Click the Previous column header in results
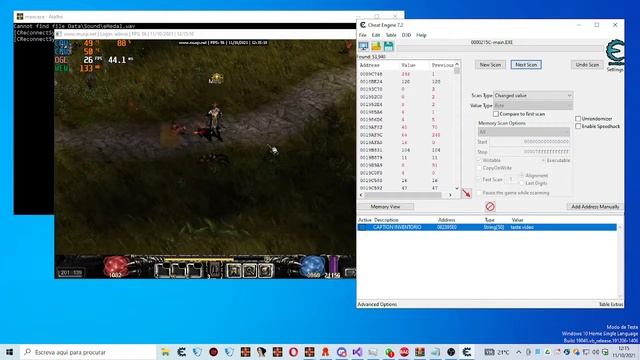The height and width of the screenshot is (360, 640). pos(442,65)
